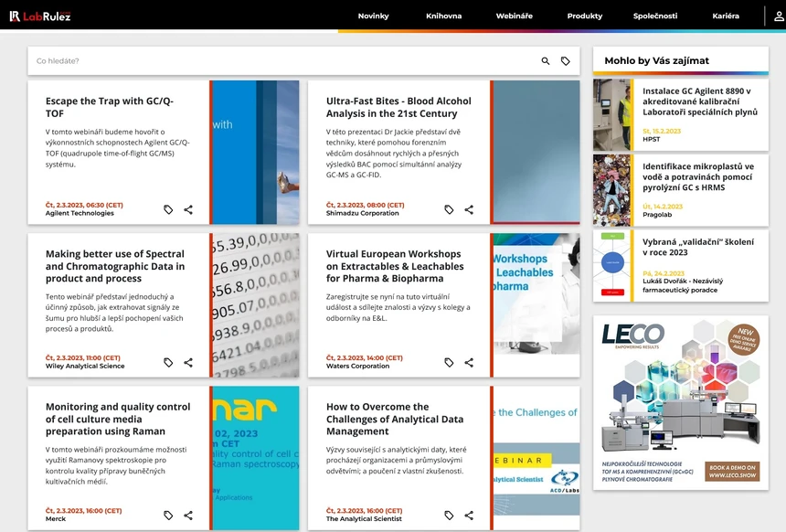Click the Co hledáte search input field
Screen dimensions: 786x532
pyautogui.click(x=183, y=59)
